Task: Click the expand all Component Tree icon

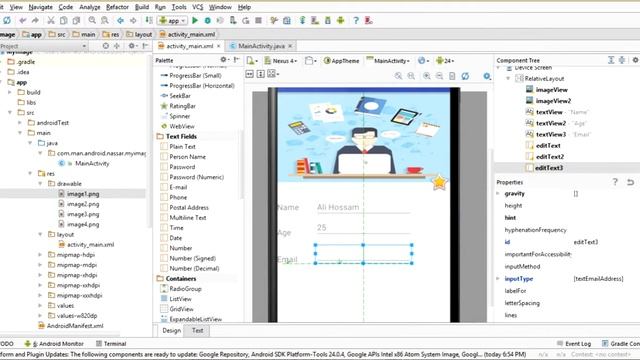Action: (x=611, y=60)
